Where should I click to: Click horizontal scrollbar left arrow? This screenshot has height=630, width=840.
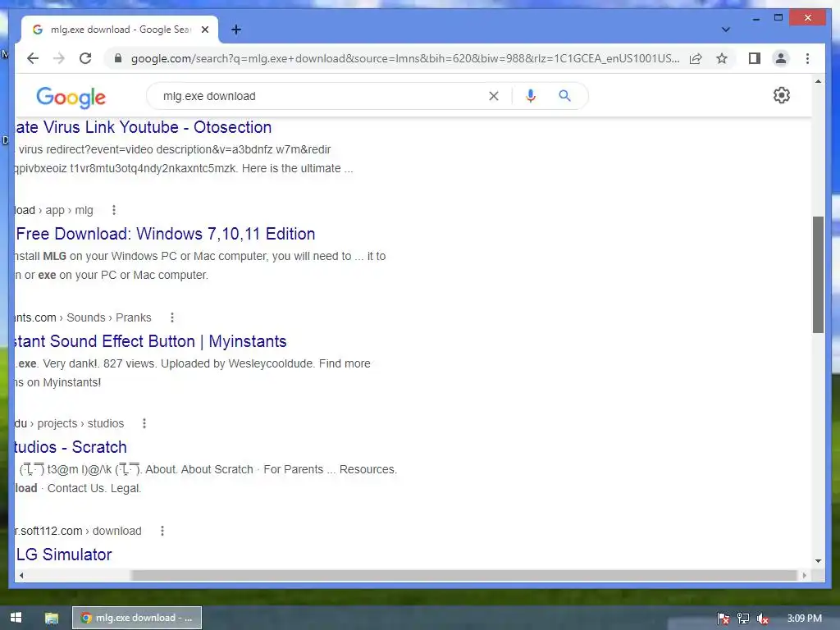[21, 575]
